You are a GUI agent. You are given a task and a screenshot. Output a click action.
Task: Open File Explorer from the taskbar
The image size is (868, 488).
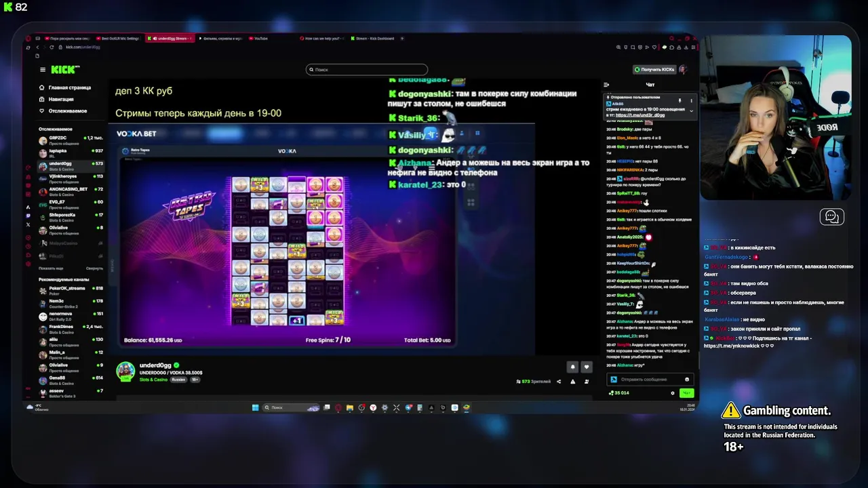point(349,407)
